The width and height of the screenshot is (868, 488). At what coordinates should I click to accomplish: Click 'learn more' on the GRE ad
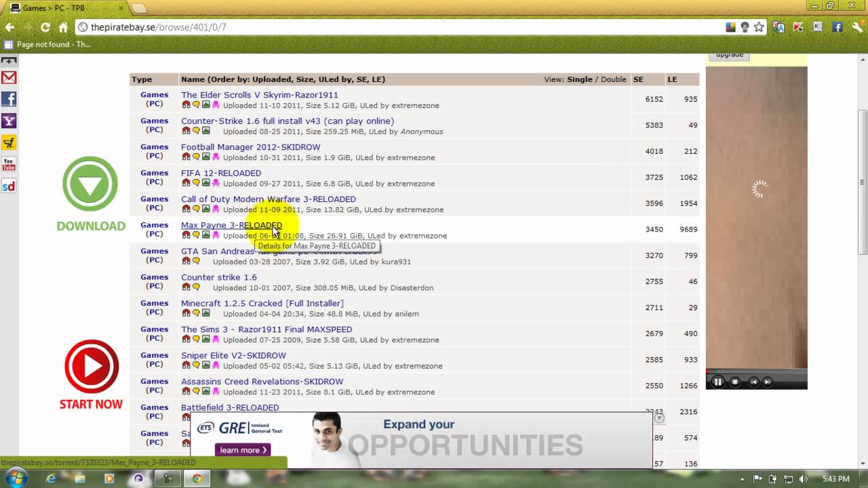243,450
